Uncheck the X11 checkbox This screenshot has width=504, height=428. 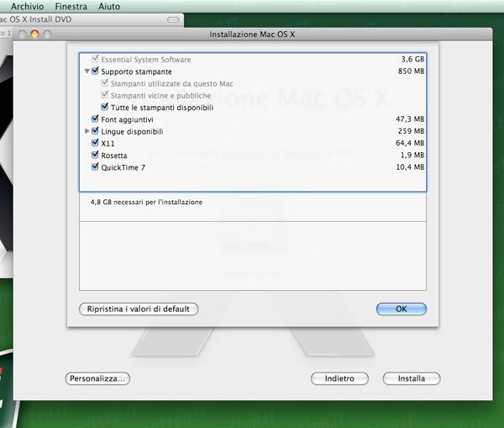[95, 143]
